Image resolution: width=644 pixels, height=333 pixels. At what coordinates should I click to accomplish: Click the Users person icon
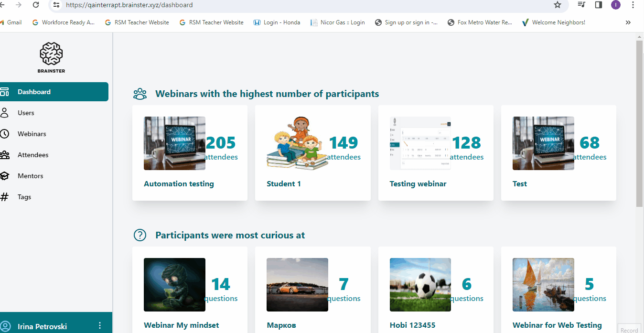click(x=5, y=113)
